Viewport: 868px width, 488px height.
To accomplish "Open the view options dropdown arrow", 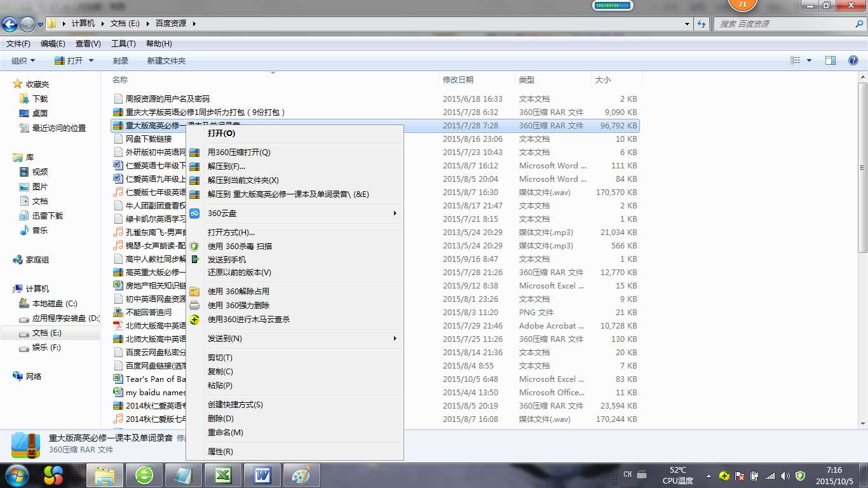I will 809,60.
